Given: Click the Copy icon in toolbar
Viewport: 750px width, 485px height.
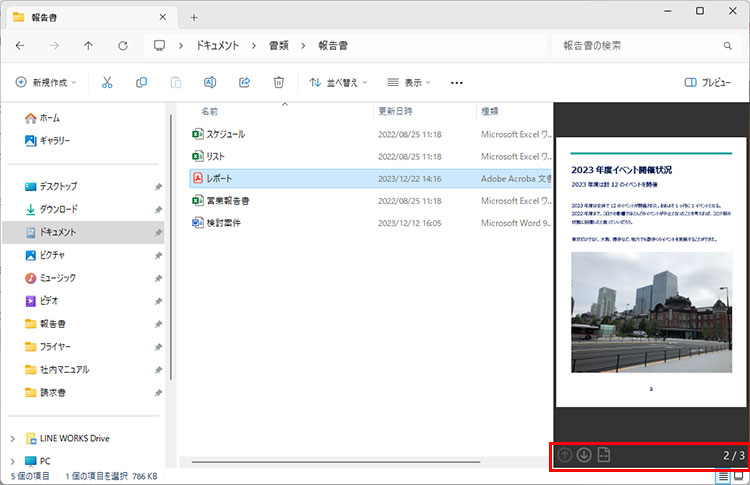Looking at the screenshot, I should coord(141,83).
